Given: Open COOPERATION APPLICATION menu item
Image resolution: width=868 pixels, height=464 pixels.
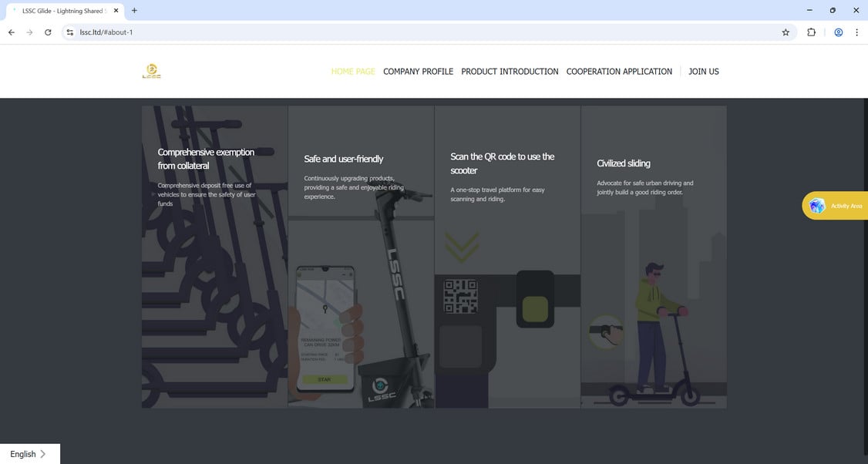Looking at the screenshot, I should point(619,72).
